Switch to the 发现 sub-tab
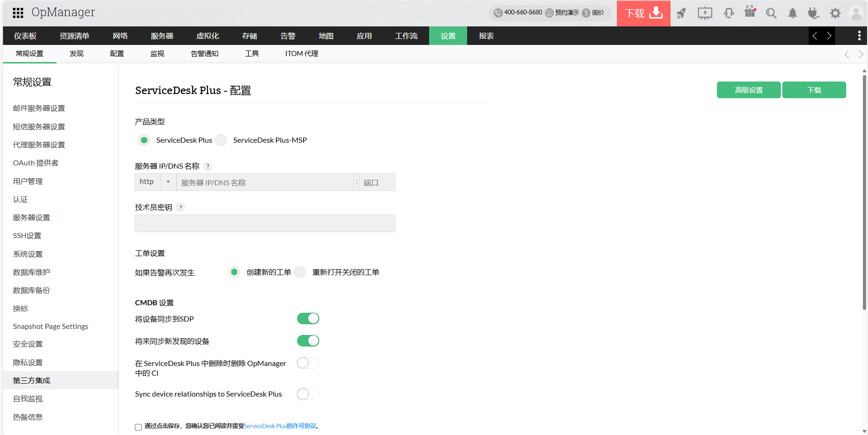This screenshot has height=435, width=868. [76, 54]
